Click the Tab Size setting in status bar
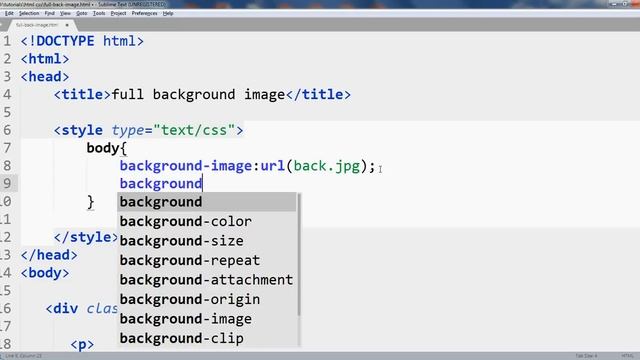The width and height of the screenshot is (640, 360). [586, 356]
